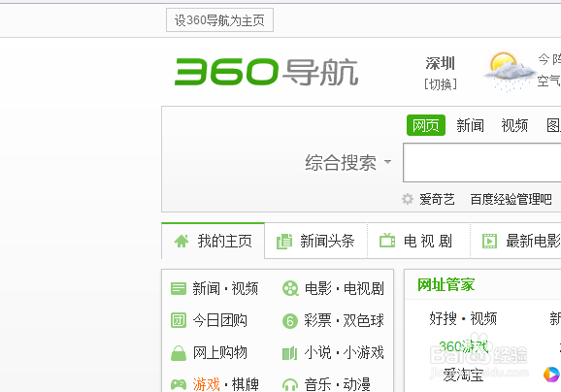This screenshot has height=392, width=561.
Task: Click the lottery ball icon beside 彩票·双色球
Action: click(290, 321)
